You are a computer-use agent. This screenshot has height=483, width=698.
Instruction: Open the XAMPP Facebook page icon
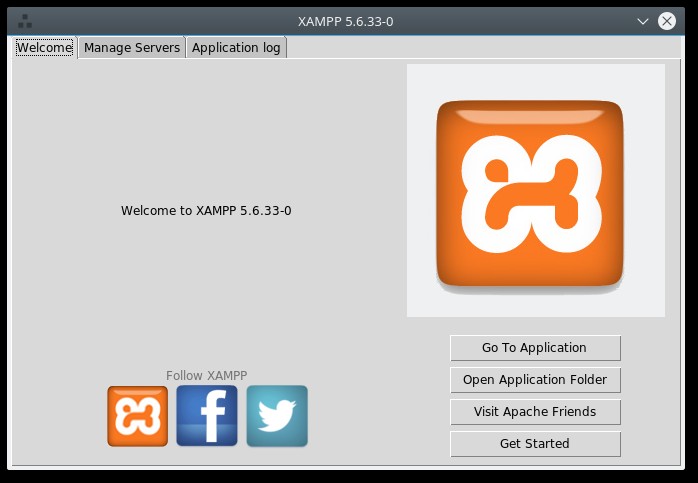[207, 416]
